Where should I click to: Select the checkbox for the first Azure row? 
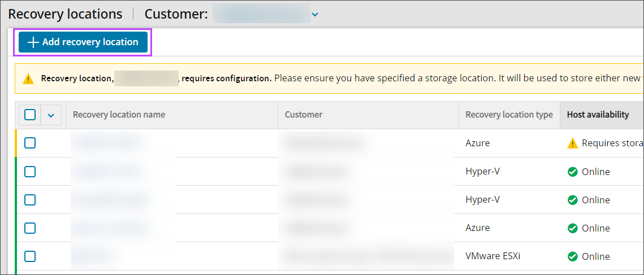(x=30, y=143)
